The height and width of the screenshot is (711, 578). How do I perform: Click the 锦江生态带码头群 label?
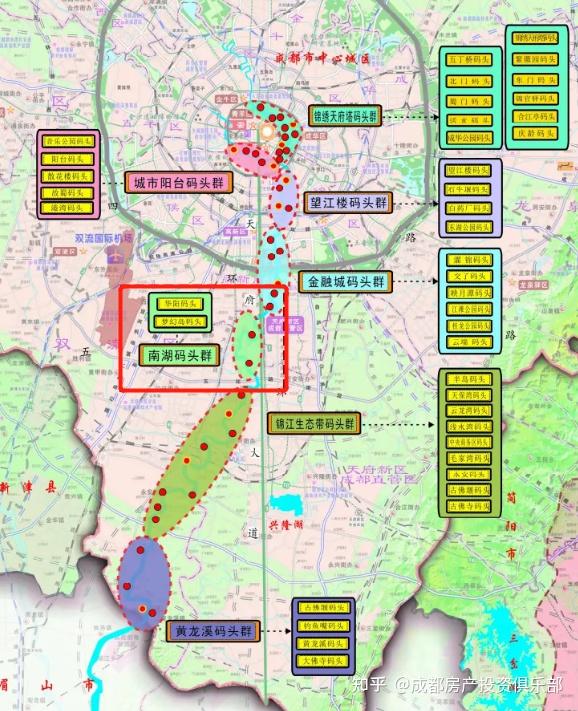point(314,424)
